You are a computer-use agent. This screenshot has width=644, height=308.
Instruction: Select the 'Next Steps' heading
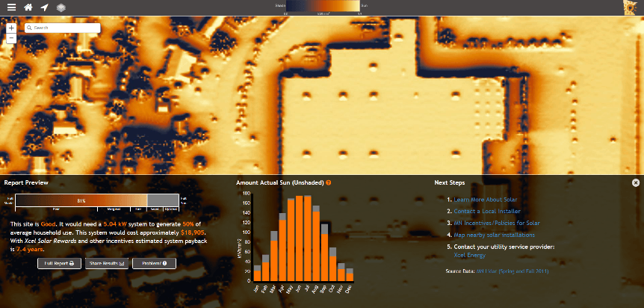pyautogui.click(x=450, y=182)
